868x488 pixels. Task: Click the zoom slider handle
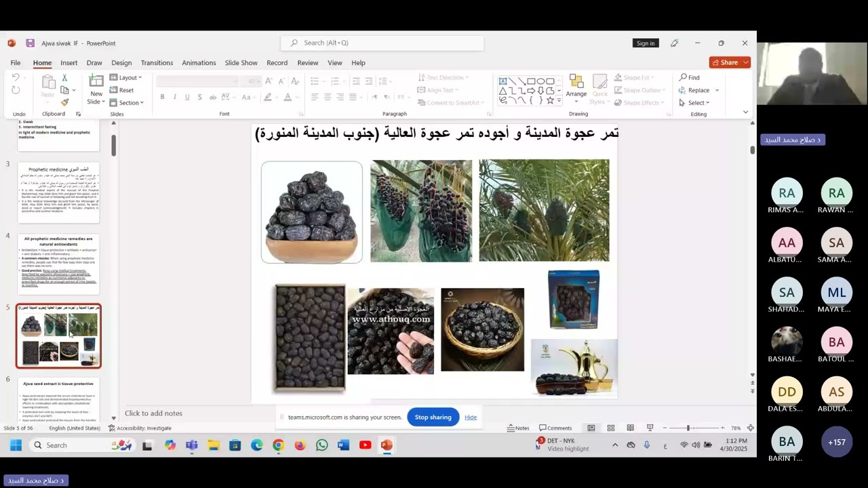coord(688,428)
